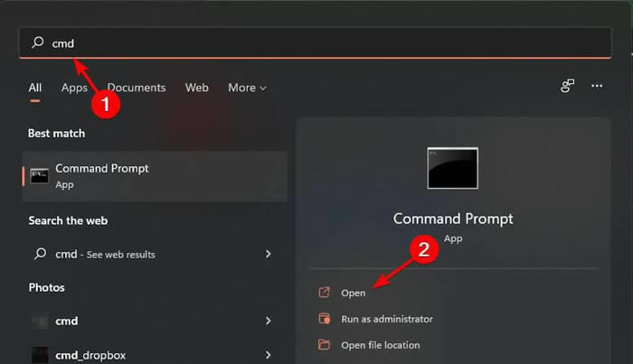This screenshot has height=364, width=633.
Task: Click the Command Prompt title in preview pane
Action: tap(453, 219)
